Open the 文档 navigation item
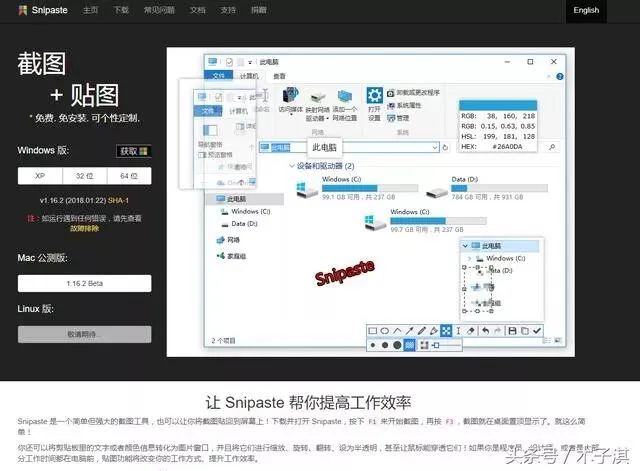 (x=198, y=10)
